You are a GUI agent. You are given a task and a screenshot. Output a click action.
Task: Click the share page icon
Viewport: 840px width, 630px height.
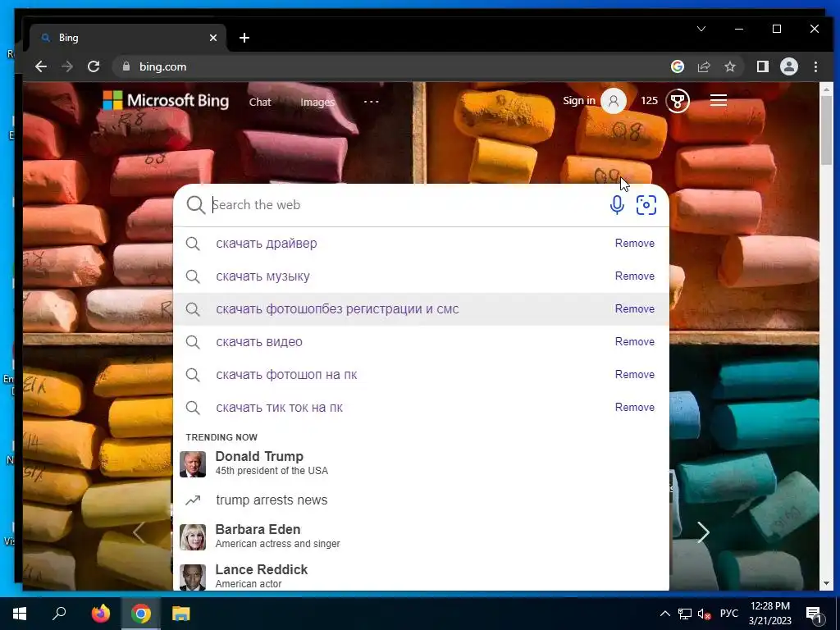coord(703,66)
